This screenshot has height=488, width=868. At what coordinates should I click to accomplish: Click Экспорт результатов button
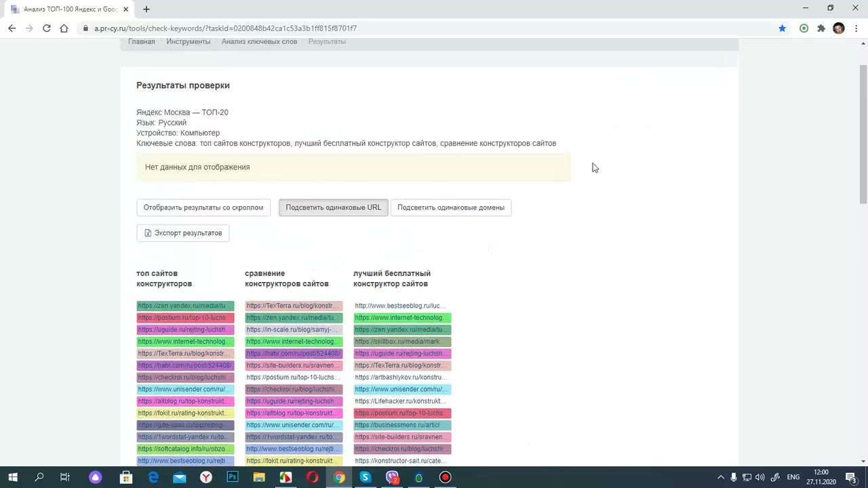(183, 233)
